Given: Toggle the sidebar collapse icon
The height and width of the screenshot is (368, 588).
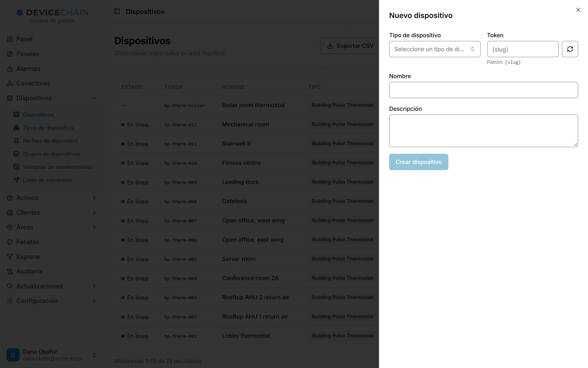Looking at the screenshot, I should [x=117, y=11].
